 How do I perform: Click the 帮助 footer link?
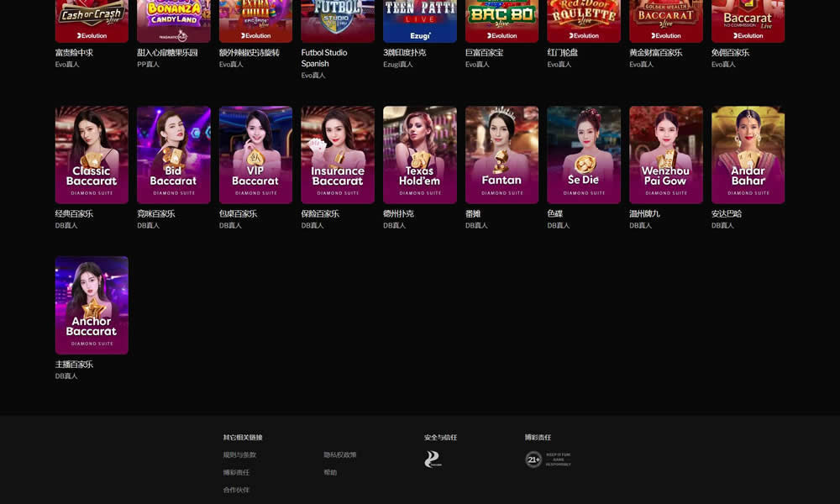point(330,472)
